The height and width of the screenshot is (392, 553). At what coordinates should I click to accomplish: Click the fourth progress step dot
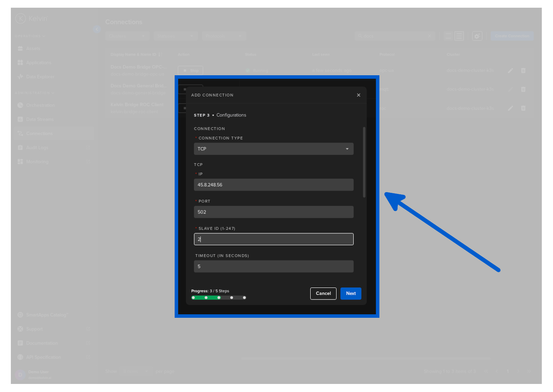click(x=231, y=298)
